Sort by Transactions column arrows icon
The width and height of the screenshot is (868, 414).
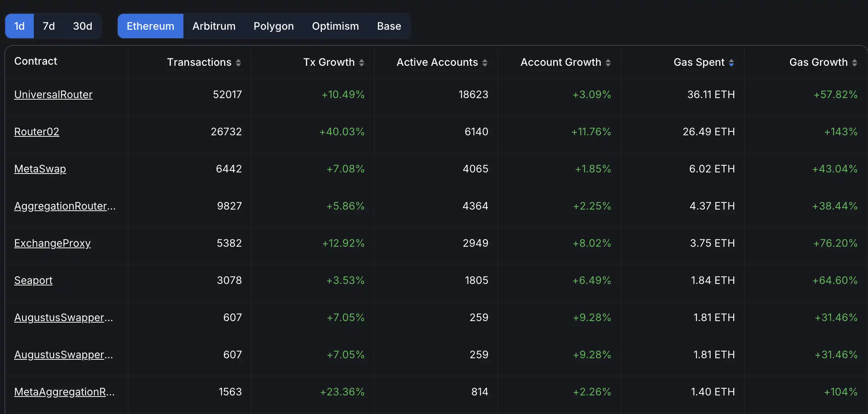tap(238, 63)
